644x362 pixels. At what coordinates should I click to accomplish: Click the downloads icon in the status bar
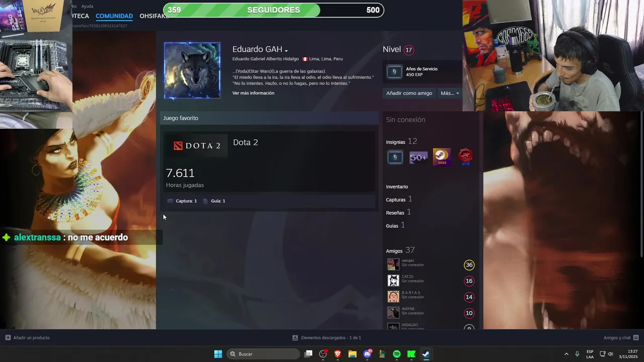(x=295, y=338)
